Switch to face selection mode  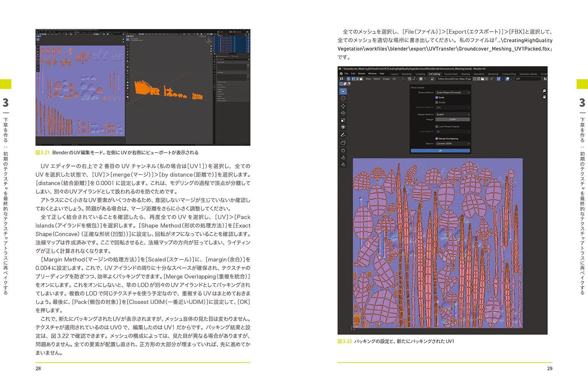[361, 79]
